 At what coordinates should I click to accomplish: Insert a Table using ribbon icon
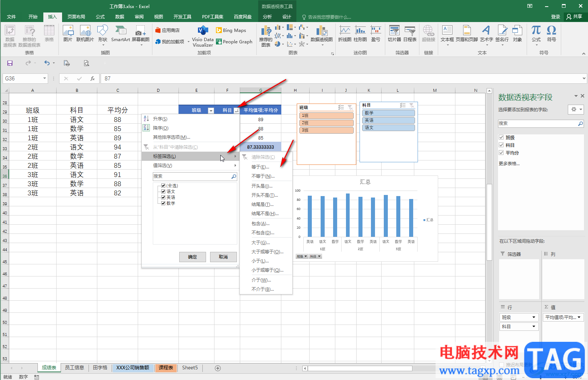(x=49, y=33)
